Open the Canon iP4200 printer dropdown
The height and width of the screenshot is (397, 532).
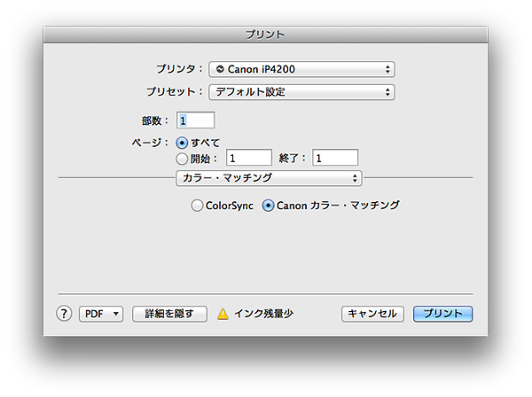point(301,69)
